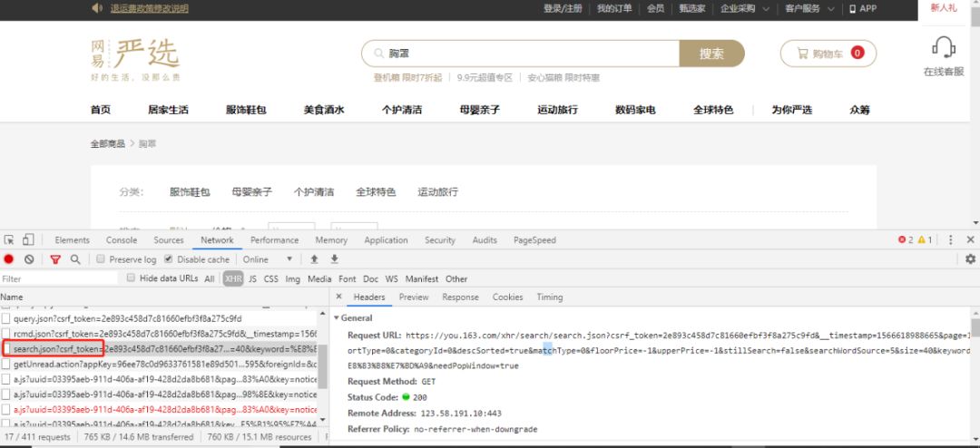Click the NetEase Yanxuan logo
Image resolution: width=980 pixels, height=448 pixels.
(135, 60)
